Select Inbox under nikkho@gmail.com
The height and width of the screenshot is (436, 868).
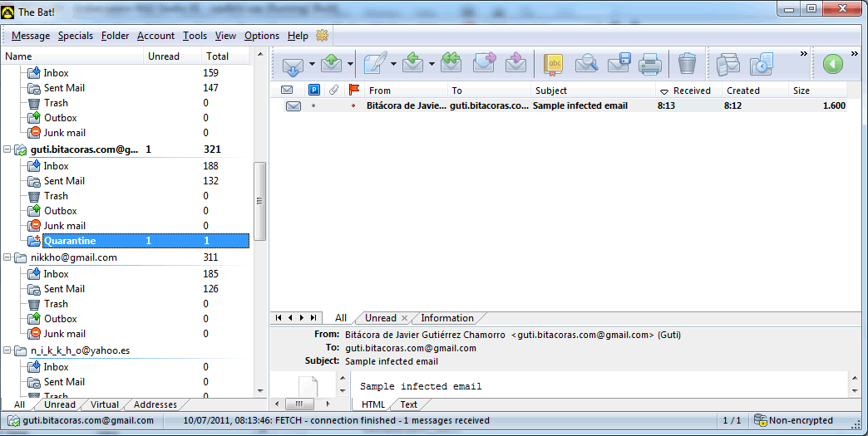pyautogui.click(x=56, y=274)
